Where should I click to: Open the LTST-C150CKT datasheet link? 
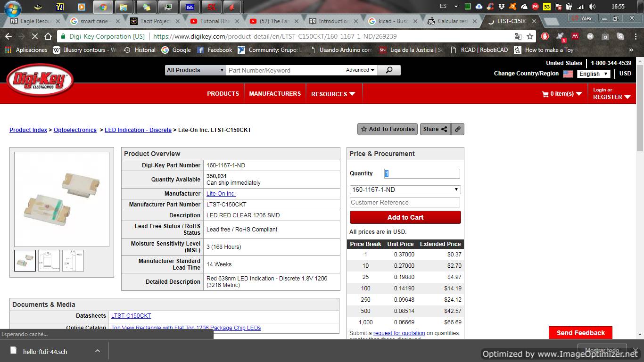click(x=131, y=316)
